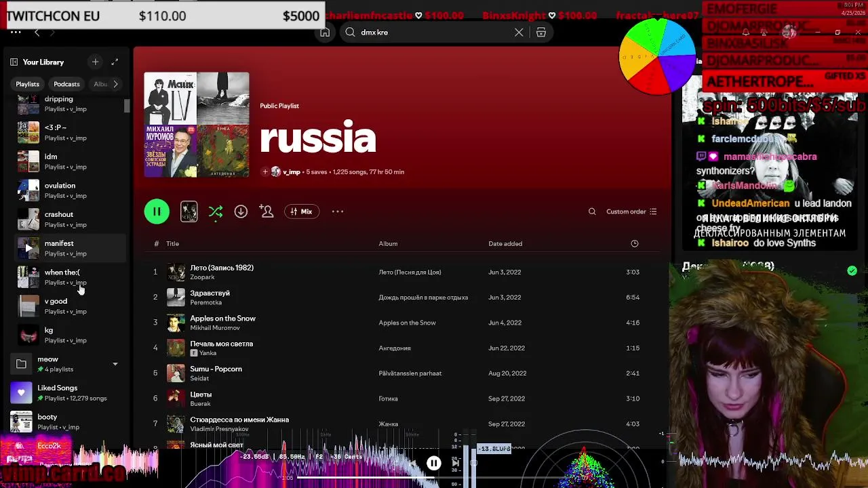
Task: Click the search field containing dmx kre
Action: (x=434, y=32)
